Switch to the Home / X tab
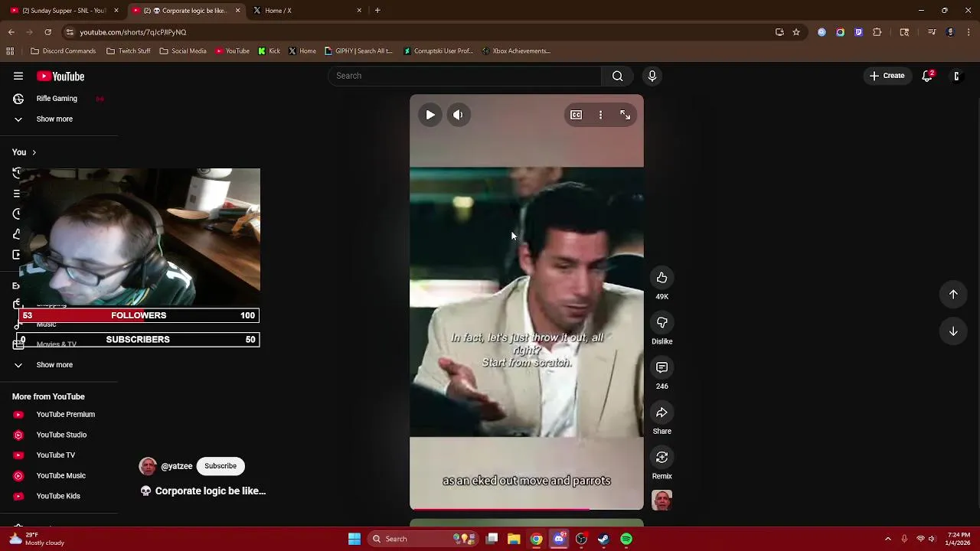 tap(306, 11)
